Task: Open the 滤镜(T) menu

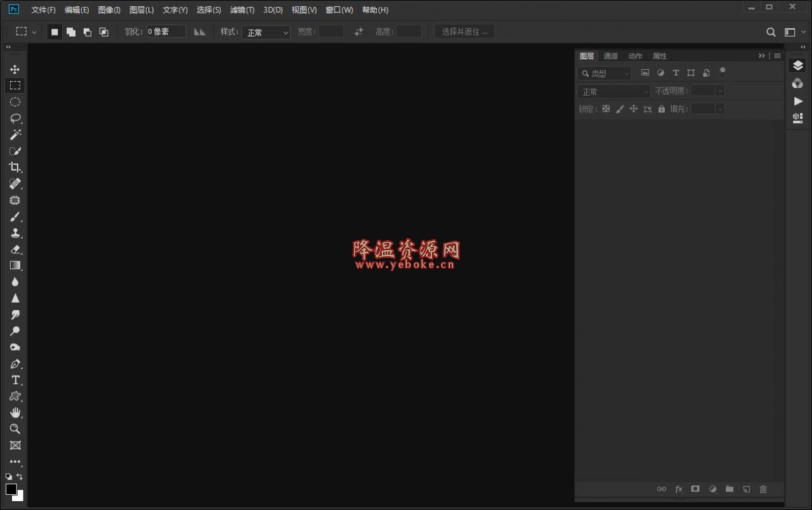Action: tap(242, 10)
